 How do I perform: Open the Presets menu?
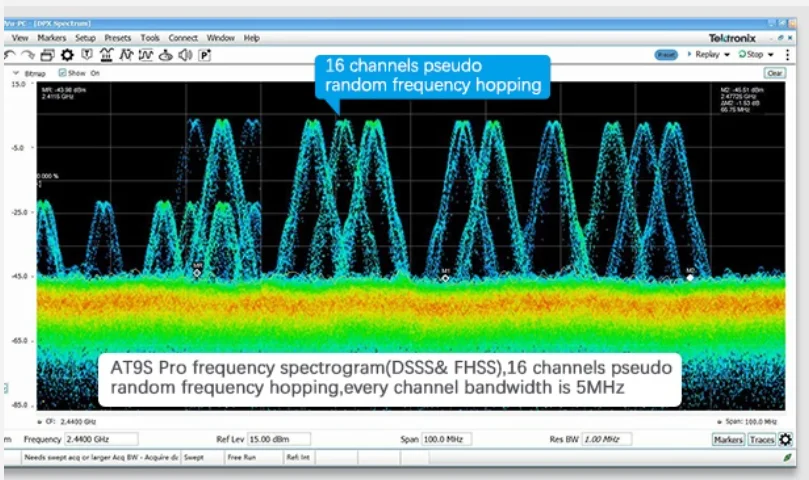(x=118, y=38)
